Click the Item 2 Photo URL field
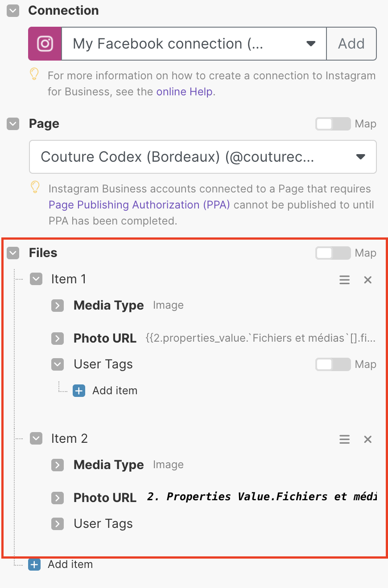Image resolution: width=388 pixels, height=588 pixels. click(x=262, y=497)
